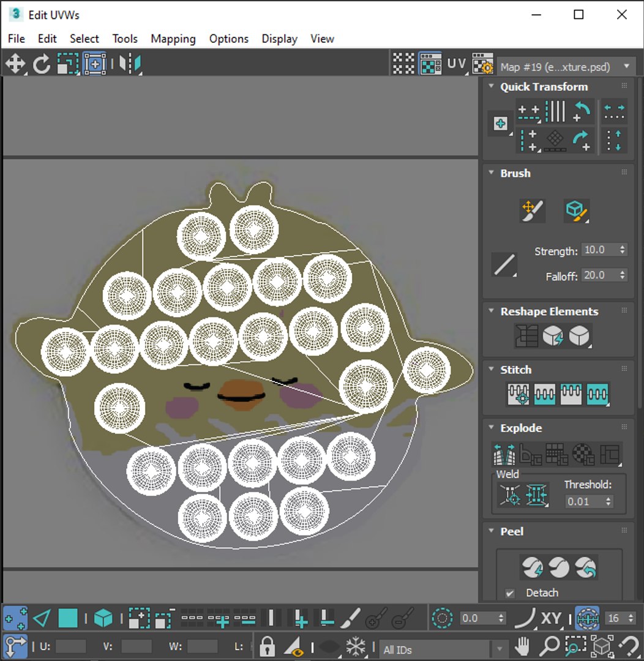Select the Zoom magnifier tool
This screenshot has height=661, width=644.
coord(549,646)
